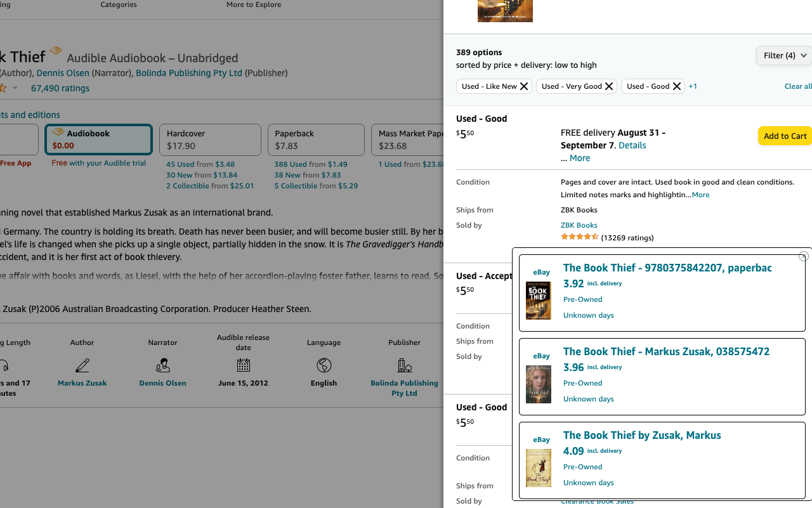Click the 3.96 eBay book cover thumbnail
Screen dimensions: 812x508
pyautogui.click(x=539, y=384)
